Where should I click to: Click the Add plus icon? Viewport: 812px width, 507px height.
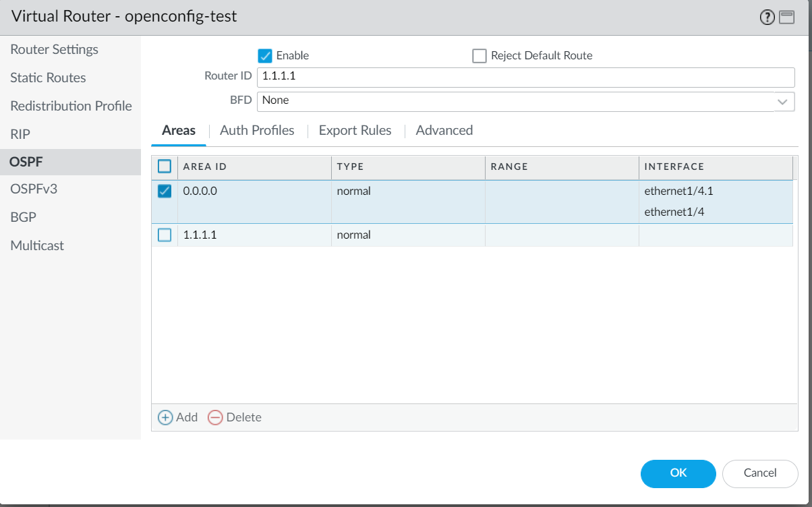(165, 417)
